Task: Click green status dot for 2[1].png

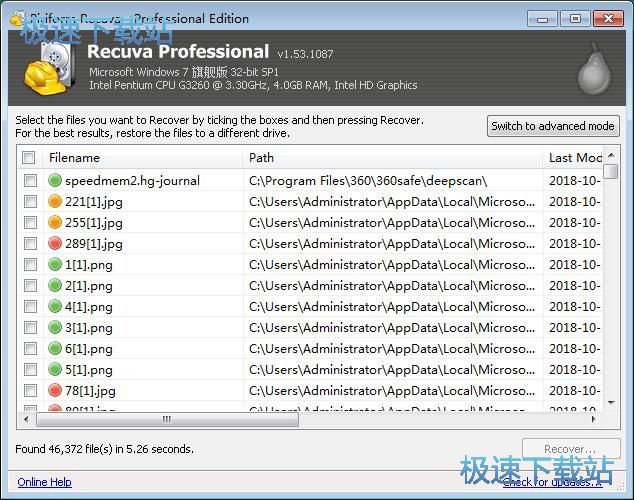Action: pyautogui.click(x=55, y=285)
